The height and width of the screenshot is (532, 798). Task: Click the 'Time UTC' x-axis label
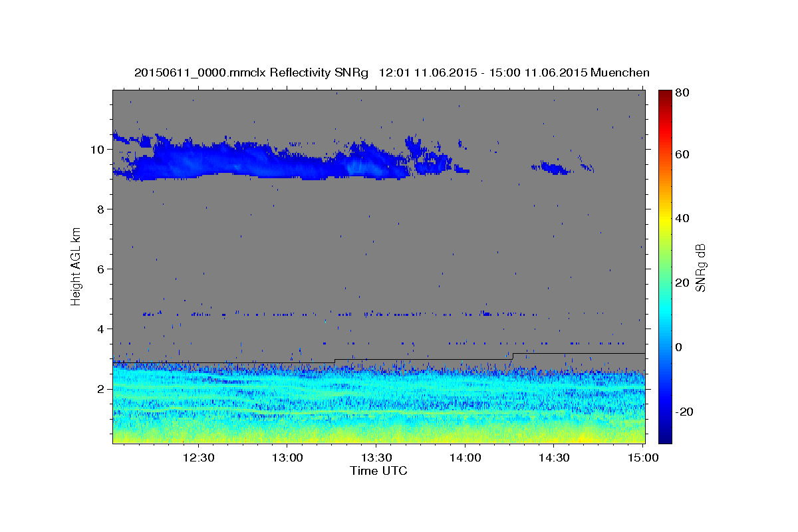[x=378, y=471]
